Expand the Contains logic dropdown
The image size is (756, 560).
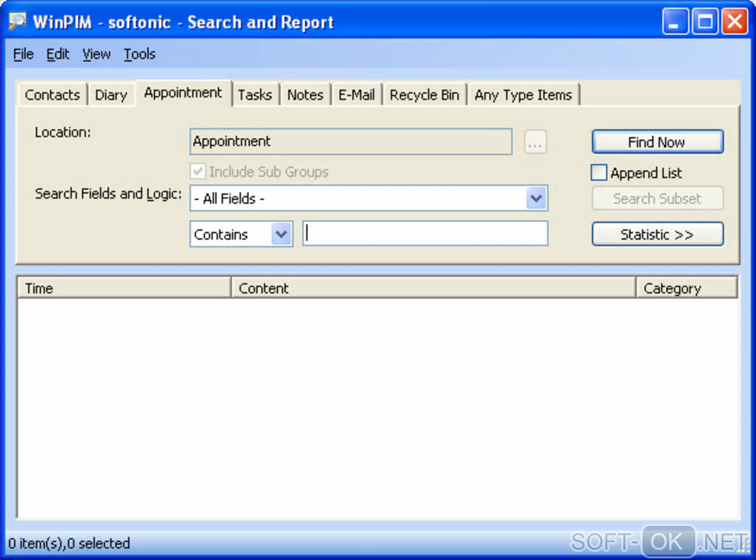pyautogui.click(x=281, y=234)
